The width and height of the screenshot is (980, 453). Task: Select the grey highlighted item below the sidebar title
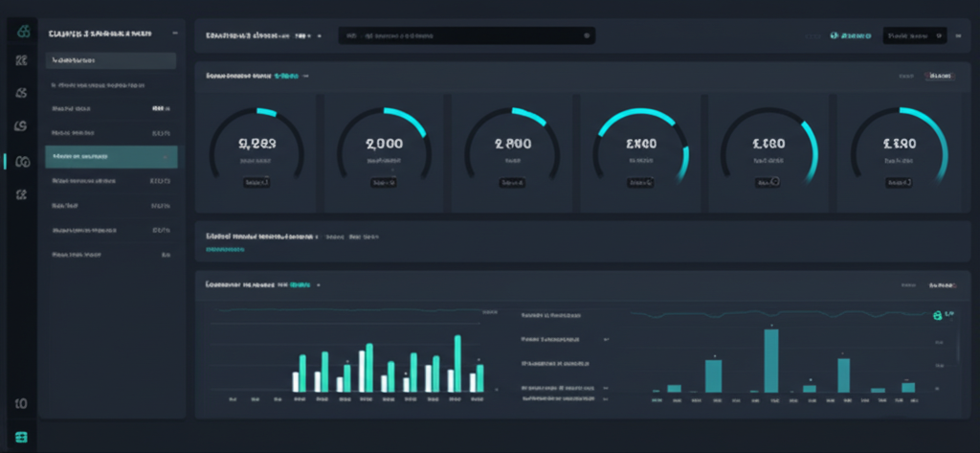tap(111, 60)
